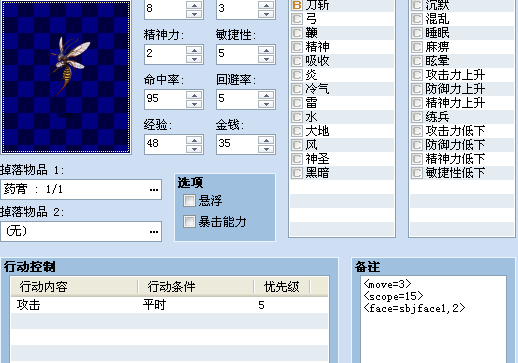Screen dimensions: 518x363
Task: Toggle the 精神力上升 state box
Action: (417, 103)
